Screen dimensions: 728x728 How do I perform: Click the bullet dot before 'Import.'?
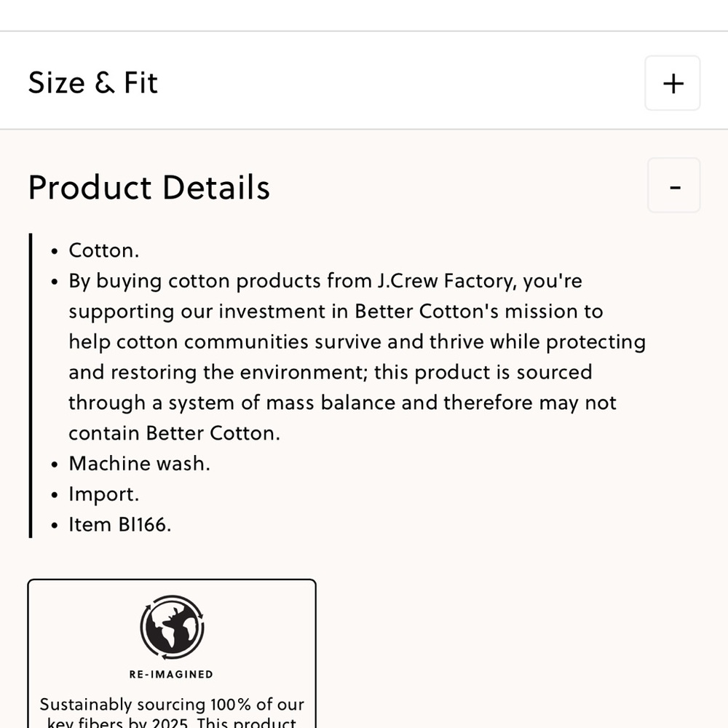pyautogui.click(x=55, y=495)
